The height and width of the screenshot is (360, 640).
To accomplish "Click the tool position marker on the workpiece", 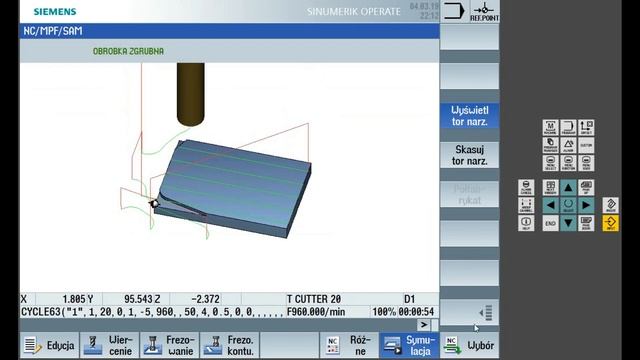I will [x=154, y=203].
